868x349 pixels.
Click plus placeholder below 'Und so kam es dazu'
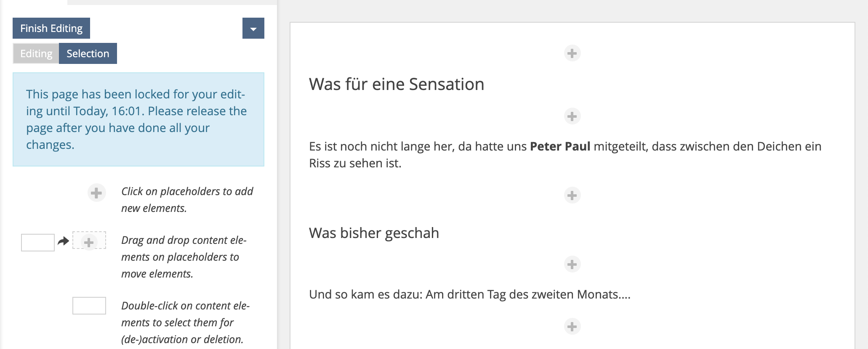point(572,326)
